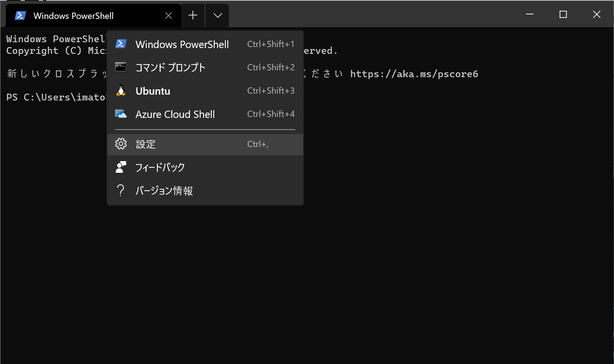Click the PS C:\Users prompt line
The image size is (614, 364).
coord(56,97)
